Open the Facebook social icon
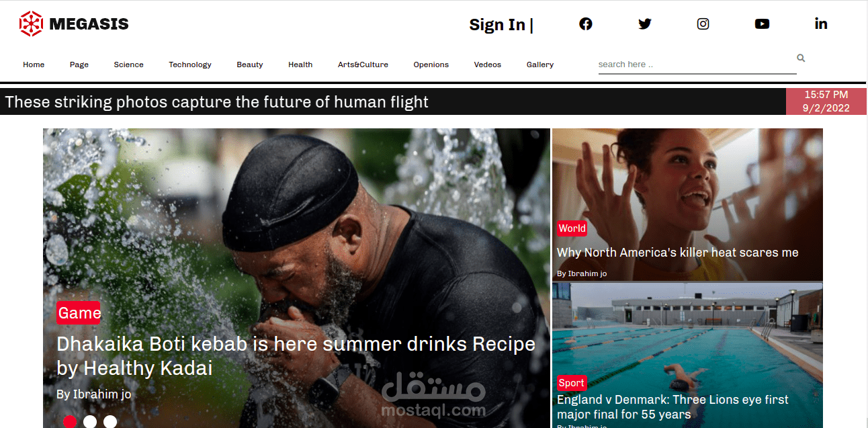 pyautogui.click(x=586, y=24)
